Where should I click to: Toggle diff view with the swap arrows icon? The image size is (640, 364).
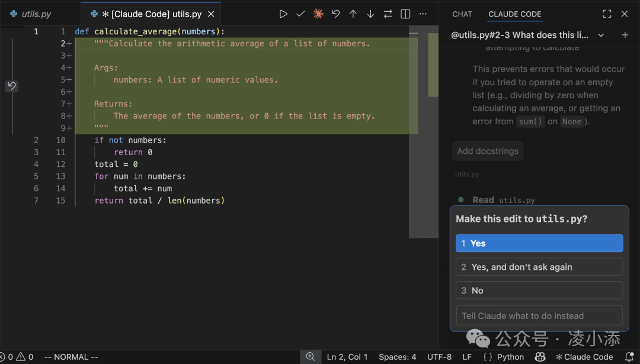pos(389,14)
